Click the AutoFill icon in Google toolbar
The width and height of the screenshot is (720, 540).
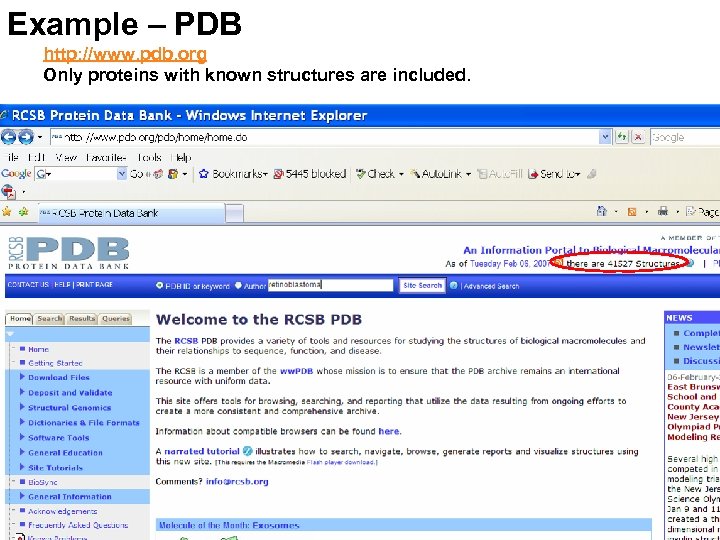482,174
